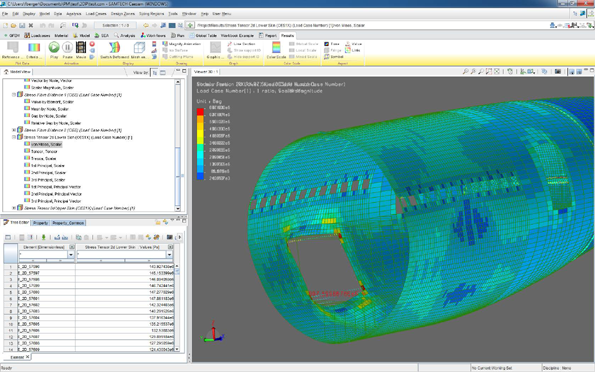Click the Mesh cube display icon

[139, 47]
